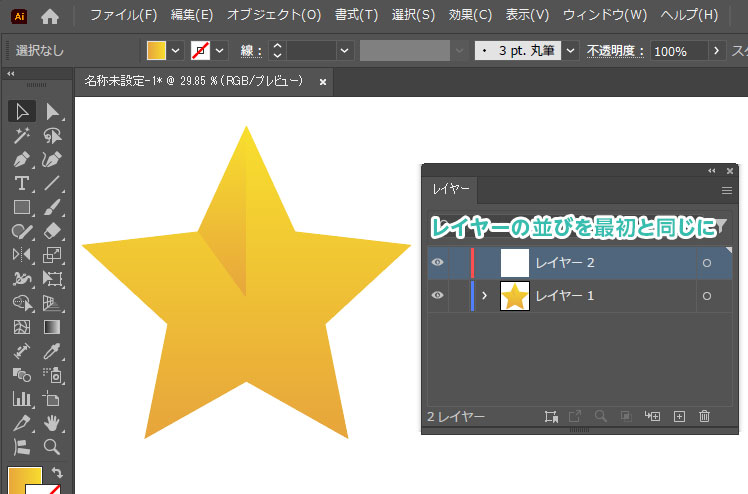Screen dimensions: 748x494
Task: Expand レイヤー 1 contents with the chevron
Action: 484,296
